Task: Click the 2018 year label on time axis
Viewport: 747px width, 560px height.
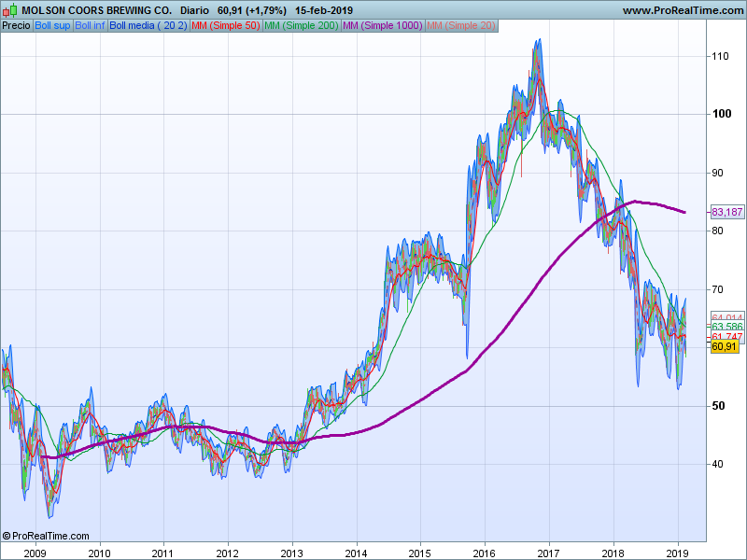Action: tap(613, 553)
